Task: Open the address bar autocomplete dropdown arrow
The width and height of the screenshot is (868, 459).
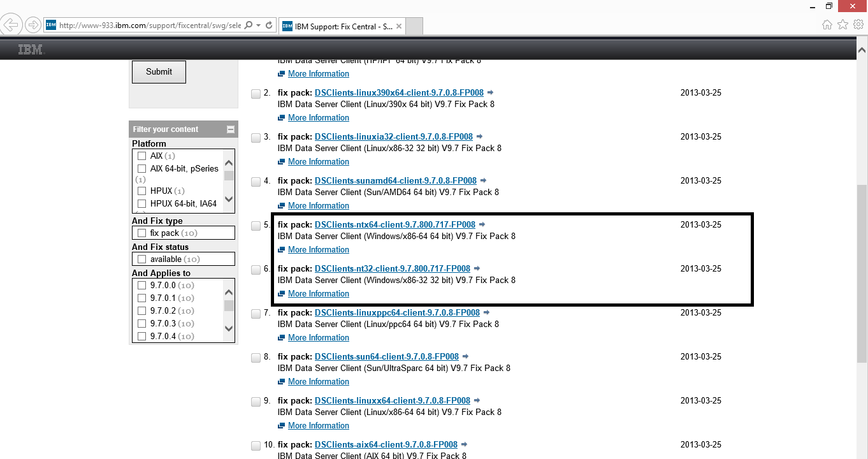Action: 258,25
